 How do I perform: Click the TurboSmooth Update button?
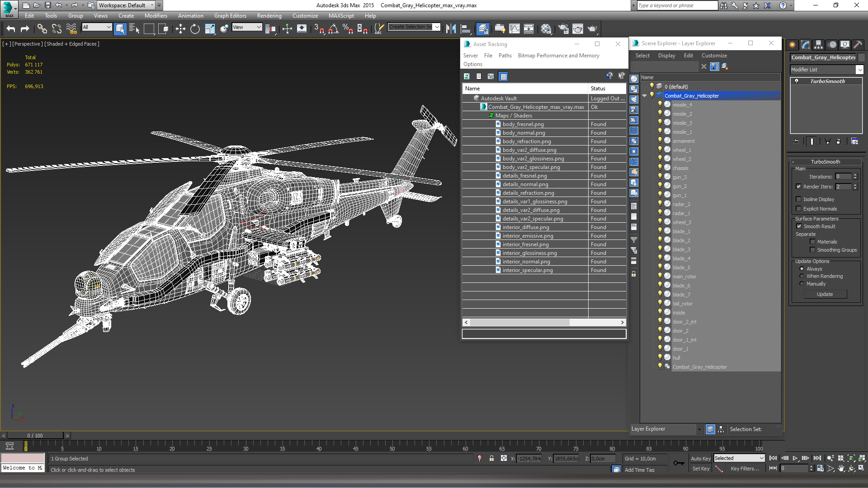click(825, 294)
